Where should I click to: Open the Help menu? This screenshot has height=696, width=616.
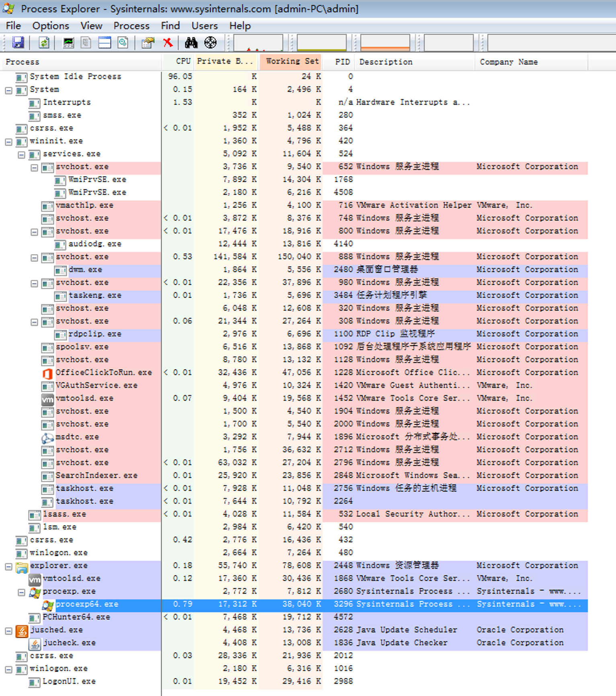tap(240, 26)
